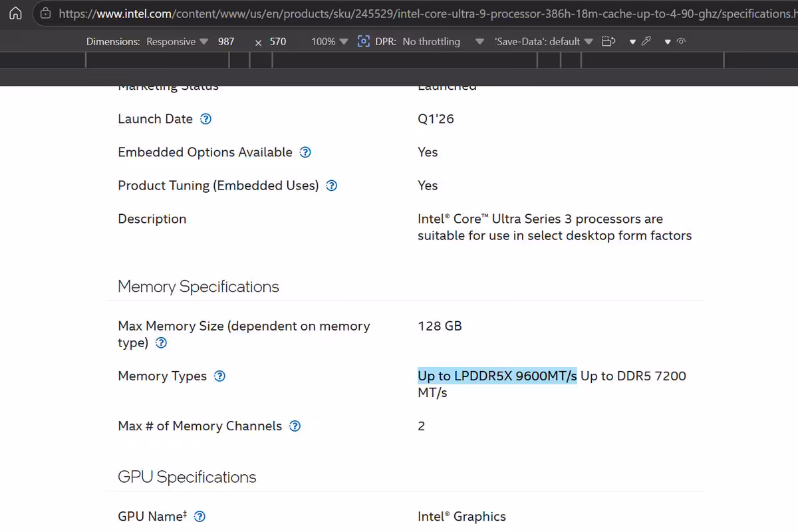
Task: Open the Memory Types help icon
Action: pos(219,376)
